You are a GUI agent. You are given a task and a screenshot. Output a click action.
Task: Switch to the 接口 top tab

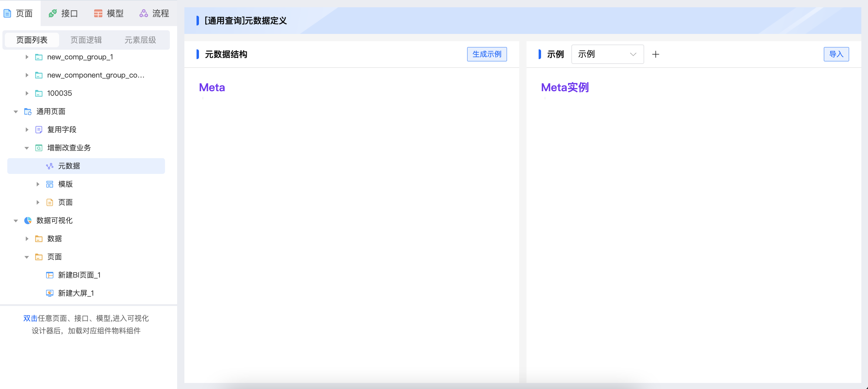(x=63, y=13)
